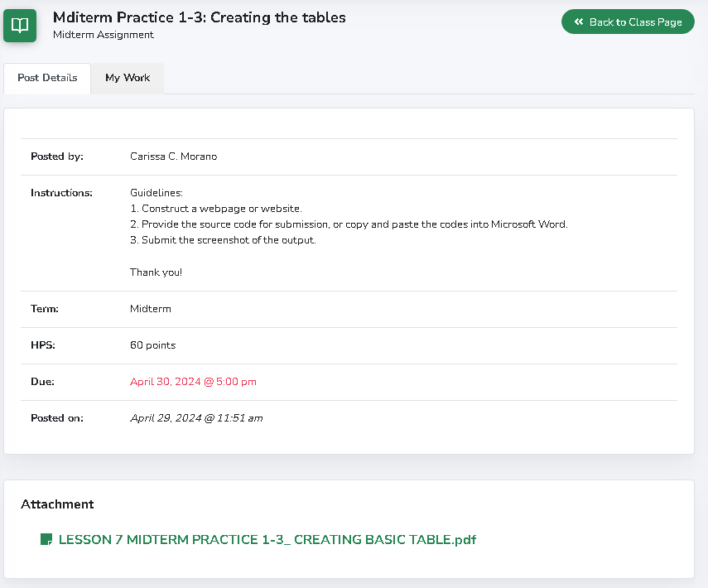The image size is (708, 588).
Task: Click the Mditerm Practice 1-3 page title
Action: click(x=199, y=17)
